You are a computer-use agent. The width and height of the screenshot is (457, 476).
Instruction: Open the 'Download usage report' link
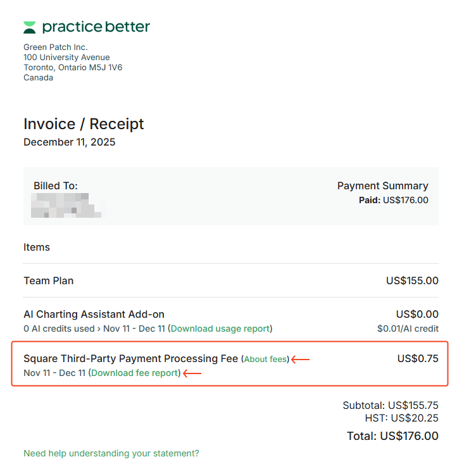(221, 329)
